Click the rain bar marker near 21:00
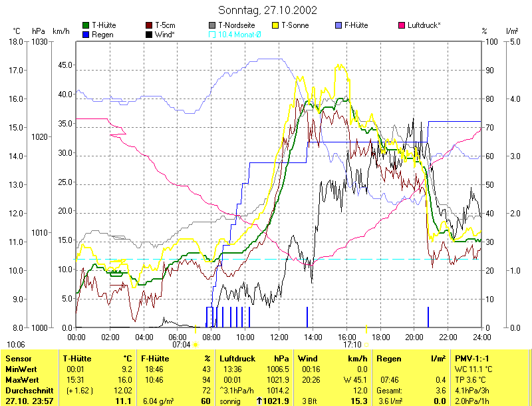 (x=428, y=317)
